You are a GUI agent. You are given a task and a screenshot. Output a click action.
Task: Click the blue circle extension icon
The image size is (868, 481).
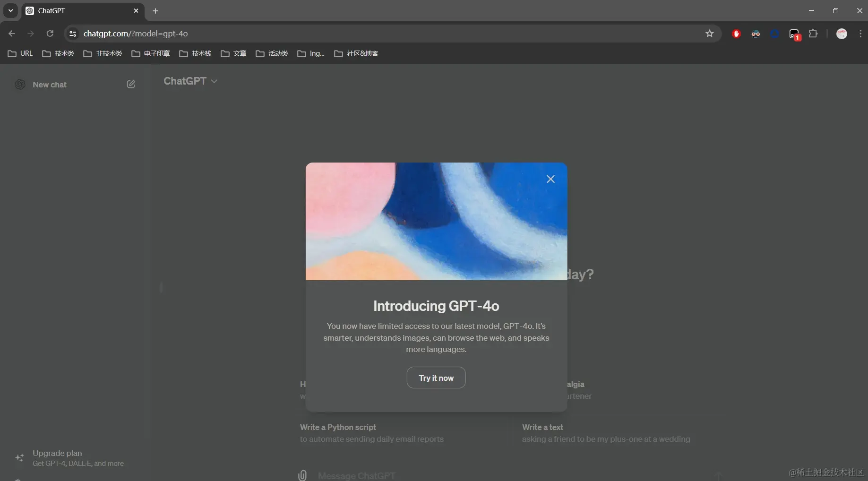tap(775, 34)
